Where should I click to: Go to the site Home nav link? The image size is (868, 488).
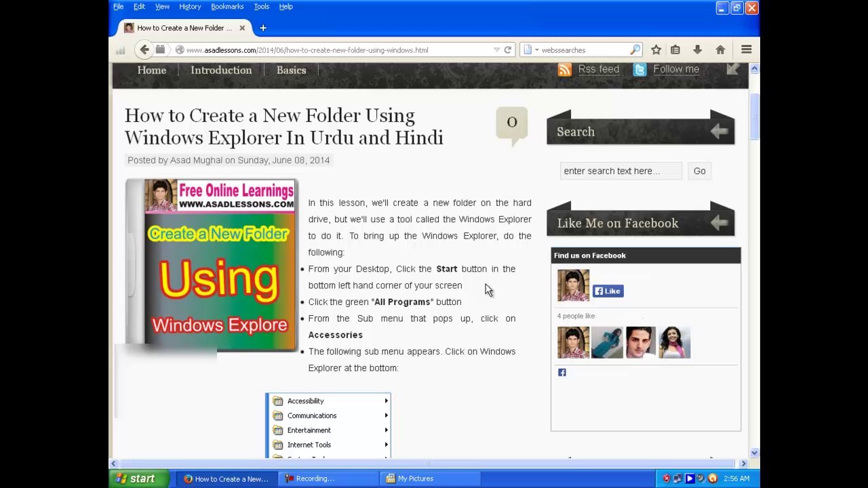pyautogui.click(x=152, y=70)
